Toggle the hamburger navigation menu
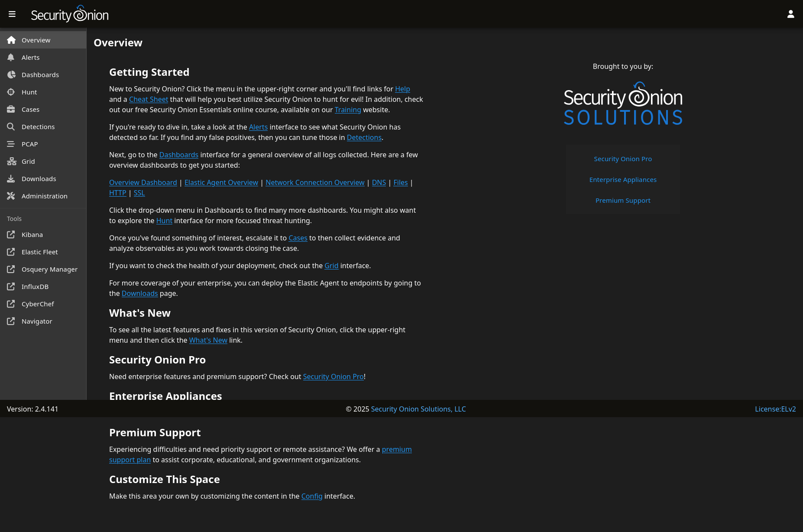 tap(12, 14)
